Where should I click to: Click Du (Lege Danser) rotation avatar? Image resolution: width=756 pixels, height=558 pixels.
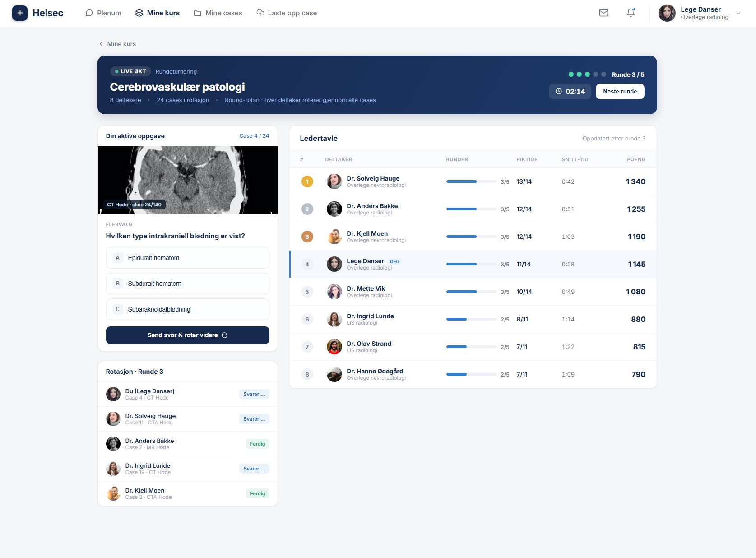point(113,394)
